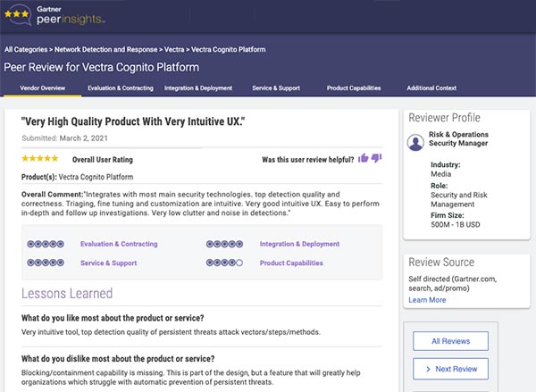Switch to the Integration & Deployment tab
Viewport: 536px width, 392px height.
(x=198, y=88)
